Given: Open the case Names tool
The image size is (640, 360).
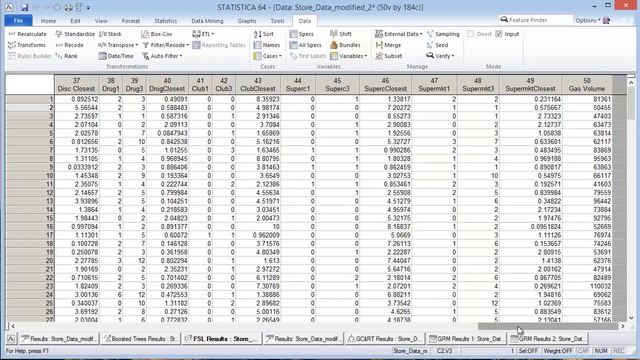Looking at the screenshot, I should coord(267,45).
